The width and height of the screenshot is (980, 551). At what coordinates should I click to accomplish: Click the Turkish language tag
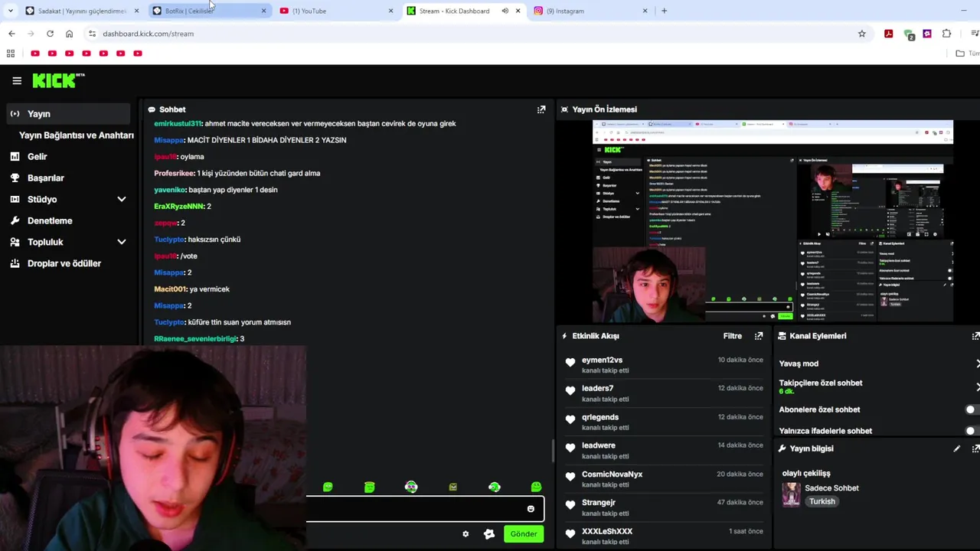tap(822, 501)
